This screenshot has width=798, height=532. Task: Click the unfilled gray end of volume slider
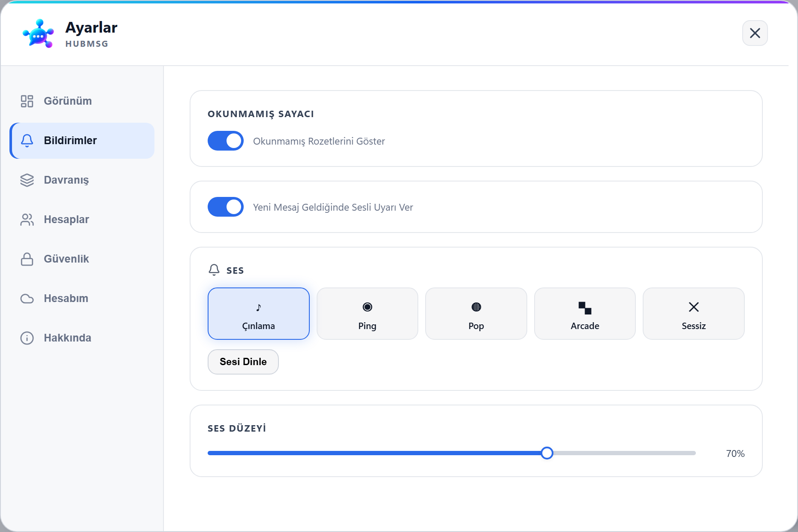click(x=624, y=453)
